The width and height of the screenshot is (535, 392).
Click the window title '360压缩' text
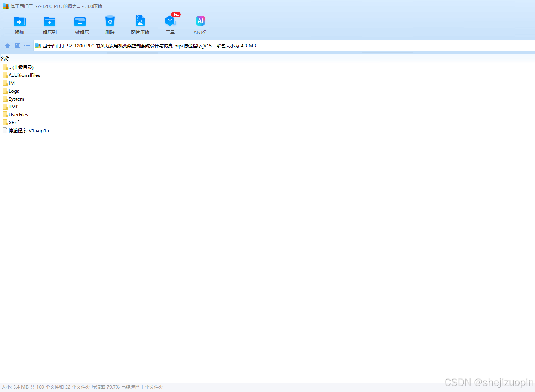(x=93, y=6)
